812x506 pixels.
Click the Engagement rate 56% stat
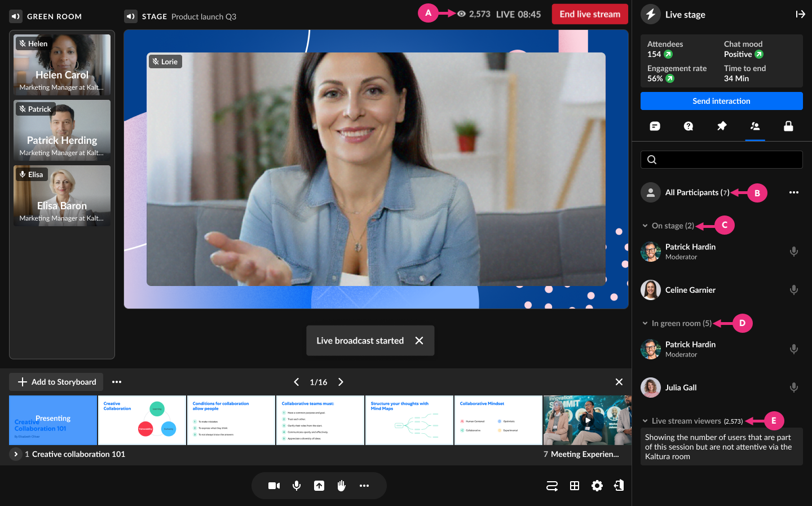[677, 73]
